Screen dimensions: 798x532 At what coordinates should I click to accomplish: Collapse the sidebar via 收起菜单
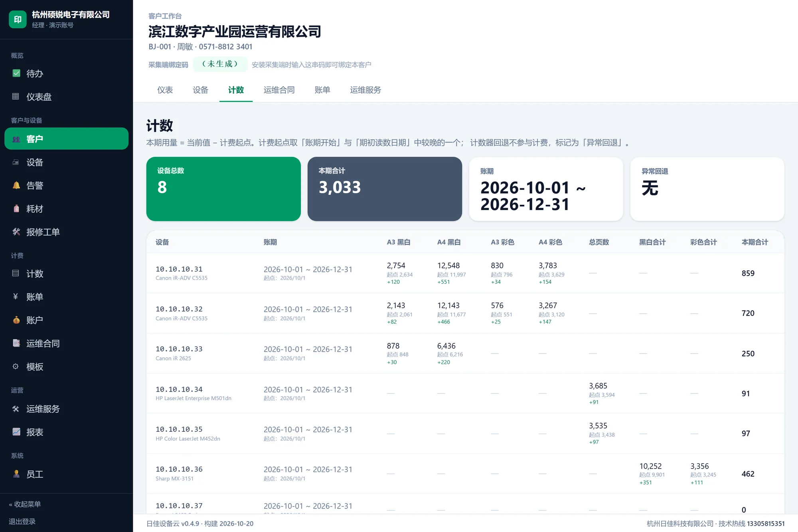[25, 504]
